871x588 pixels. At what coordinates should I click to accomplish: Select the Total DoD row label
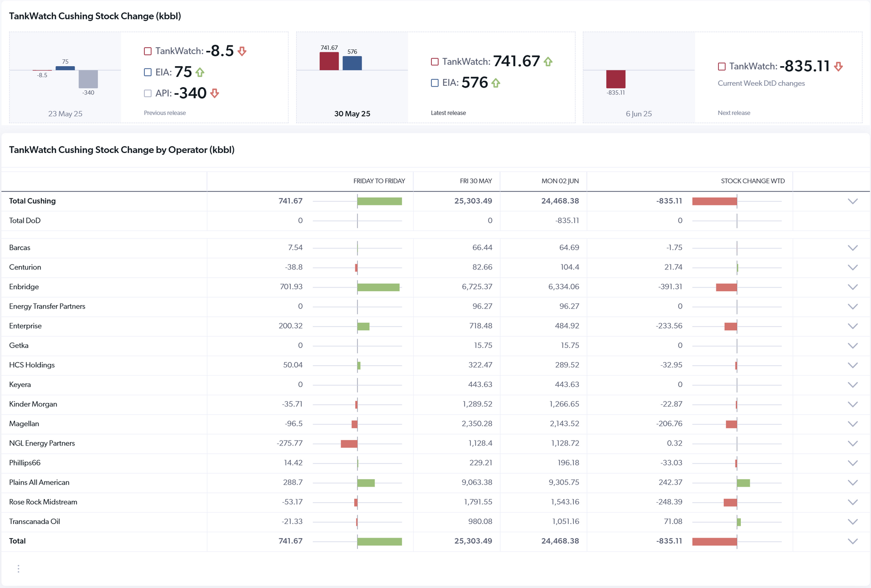(x=25, y=220)
